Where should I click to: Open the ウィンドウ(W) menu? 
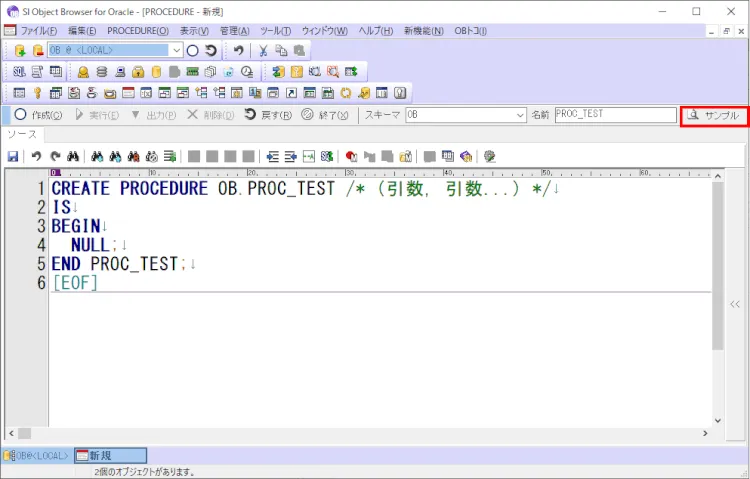coord(324,31)
